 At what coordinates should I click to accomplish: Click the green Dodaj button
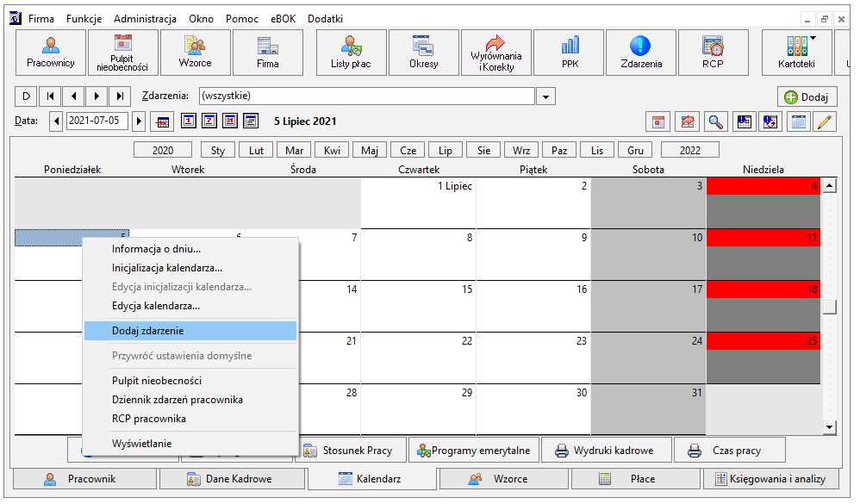click(807, 97)
